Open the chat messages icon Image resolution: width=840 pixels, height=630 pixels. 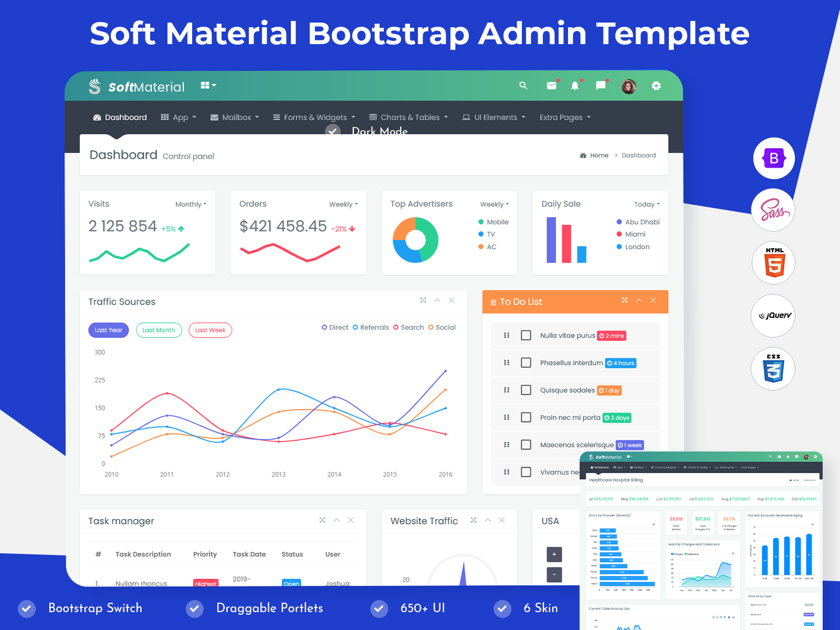pos(600,86)
